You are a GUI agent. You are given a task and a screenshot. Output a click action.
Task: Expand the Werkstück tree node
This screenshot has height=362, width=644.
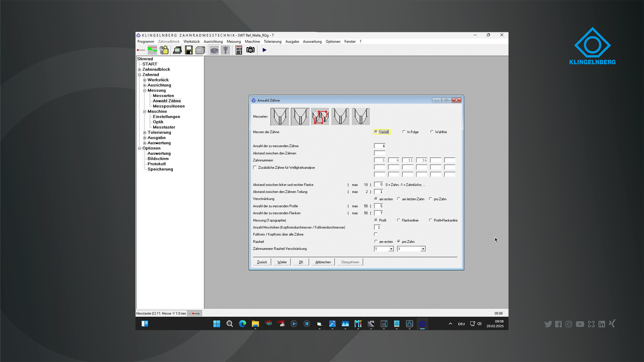click(145, 80)
